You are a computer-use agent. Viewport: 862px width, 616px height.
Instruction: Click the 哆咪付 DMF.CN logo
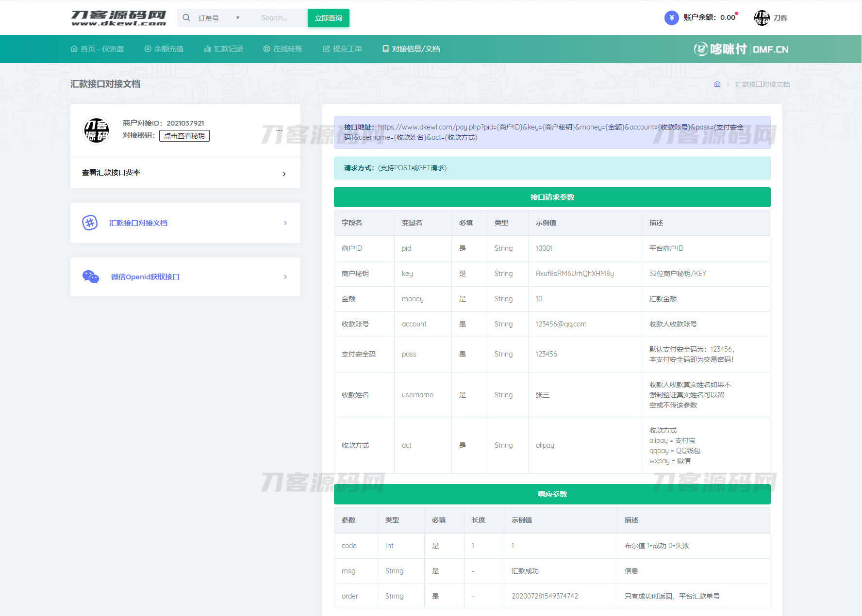click(741, 49)
